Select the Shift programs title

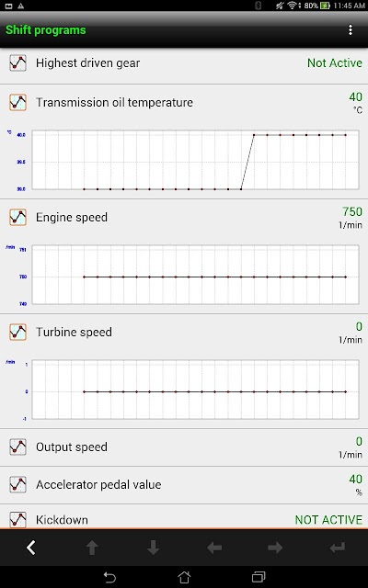click(x=45, y=30)
